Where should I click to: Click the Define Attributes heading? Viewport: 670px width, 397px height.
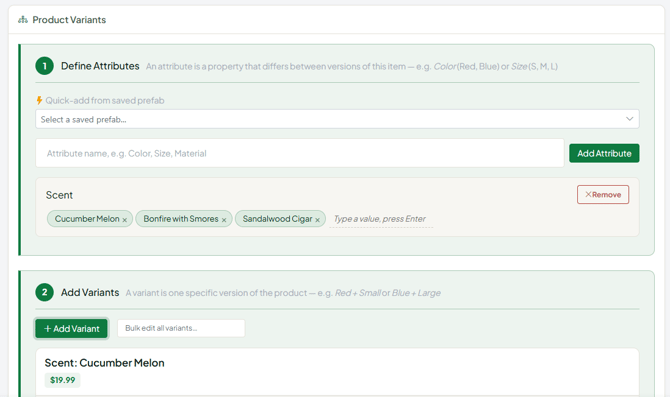pyautogui.click(x=100, y=66)
